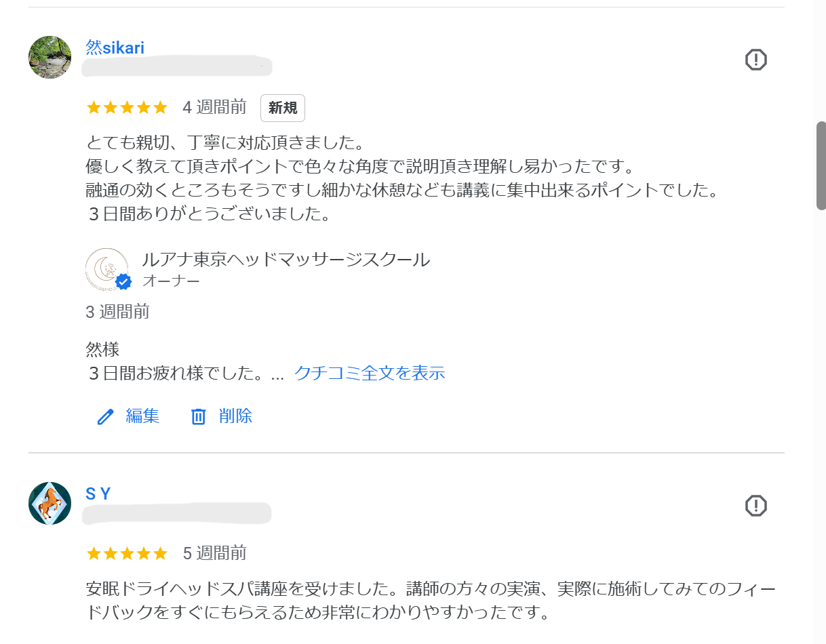
Task: Click the report flag icon on 然sikari's review
Action: pos(755,60)
